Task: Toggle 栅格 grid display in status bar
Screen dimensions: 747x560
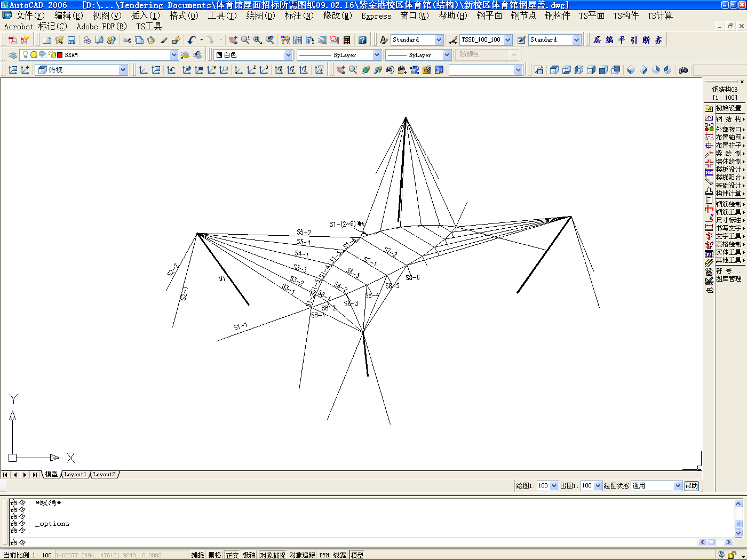Action: pyautogui.click(x=214, y=555)
